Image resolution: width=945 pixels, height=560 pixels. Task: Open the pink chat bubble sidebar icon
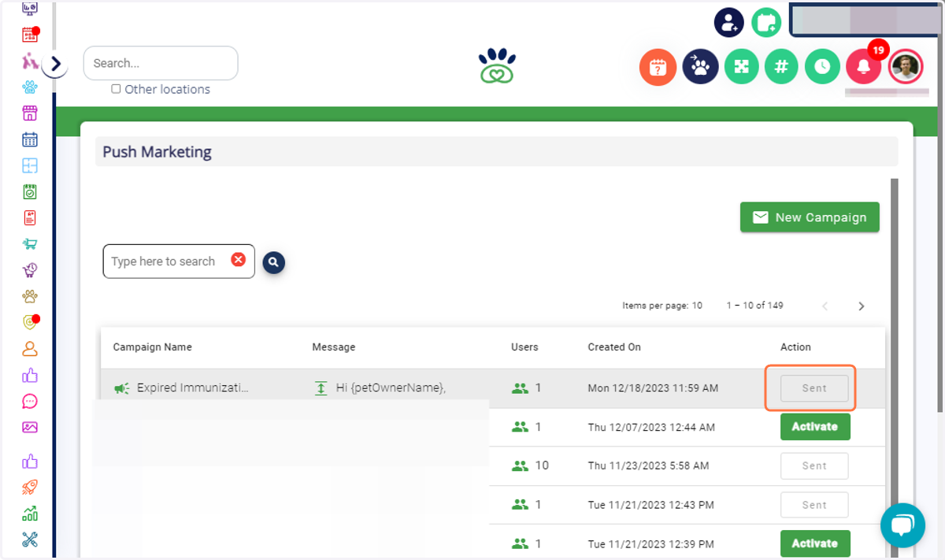point(30,402)
